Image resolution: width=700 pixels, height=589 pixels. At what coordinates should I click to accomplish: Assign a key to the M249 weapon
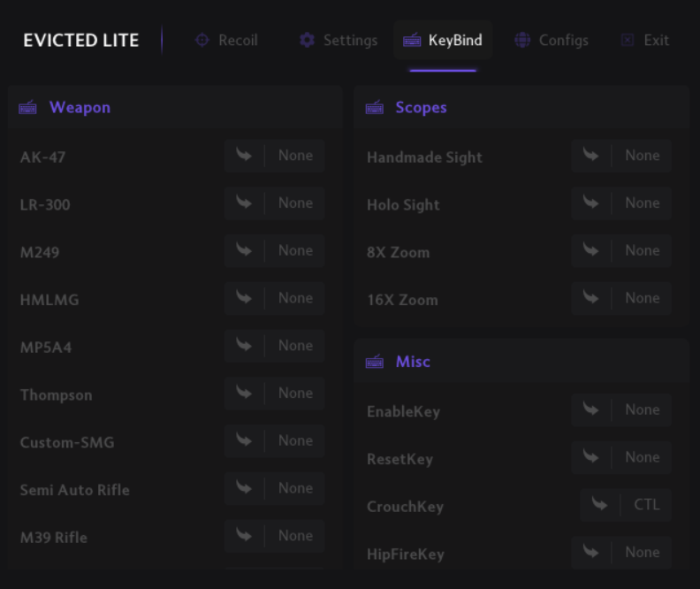274,250
